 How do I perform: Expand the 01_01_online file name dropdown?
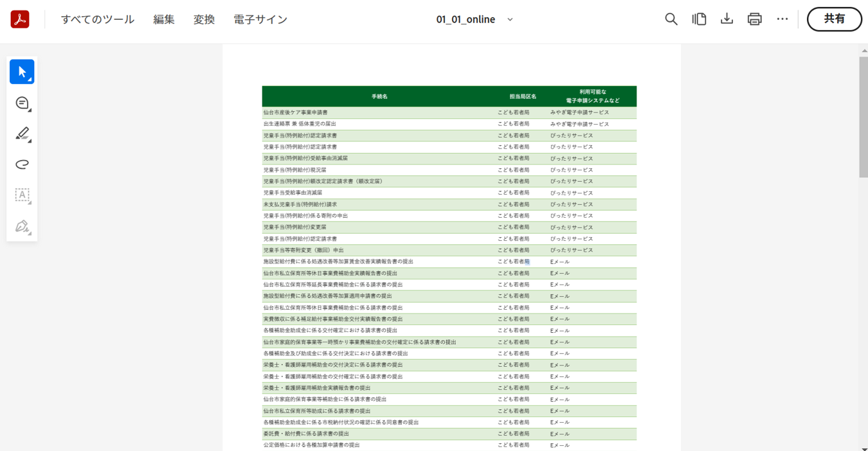tap(510, 19)
